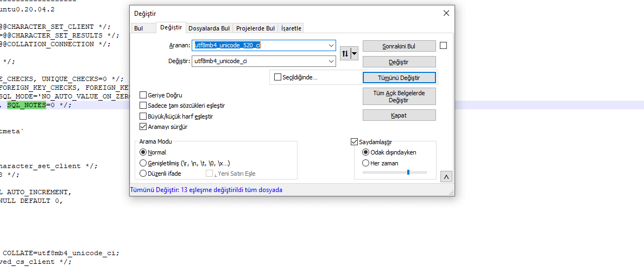Screen dimensions: 644x272
Task: Click in the Değiştir replacement field
Action: tap(264, 61)
